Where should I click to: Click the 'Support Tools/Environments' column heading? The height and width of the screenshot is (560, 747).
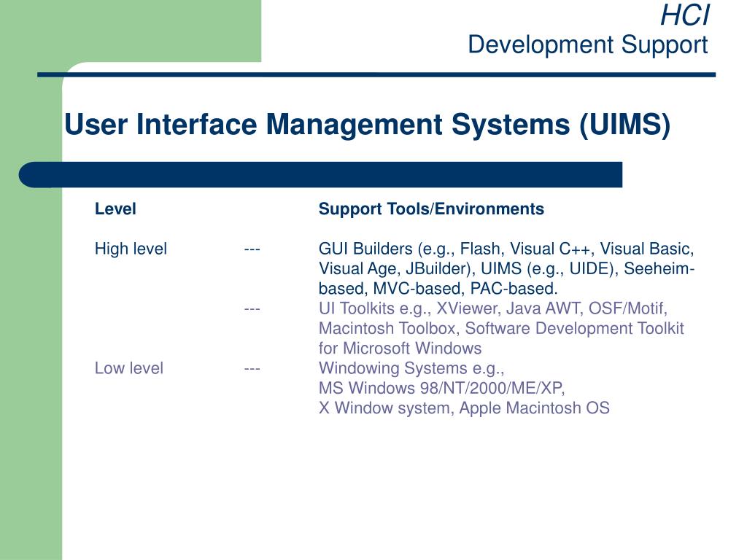431,209
